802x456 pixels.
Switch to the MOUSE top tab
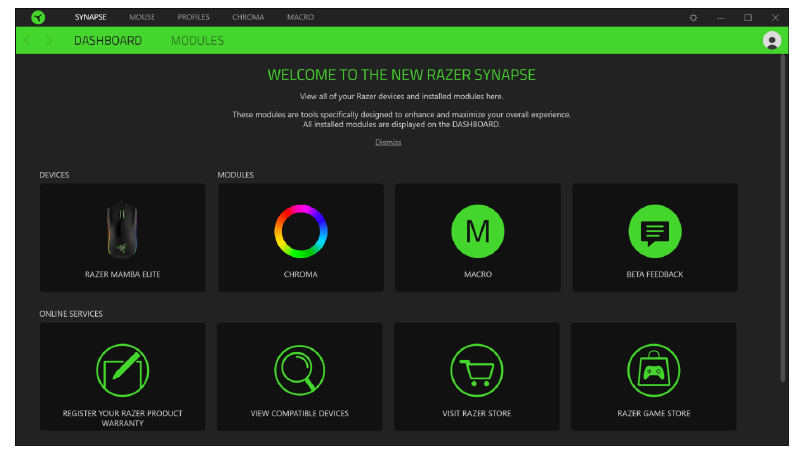(x=142, y=17)
